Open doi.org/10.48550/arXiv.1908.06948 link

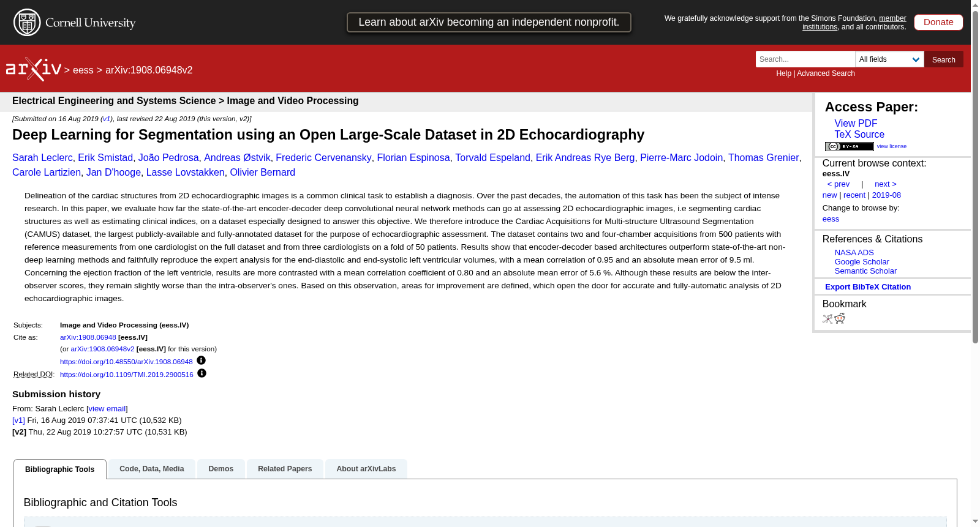point(126,362)
